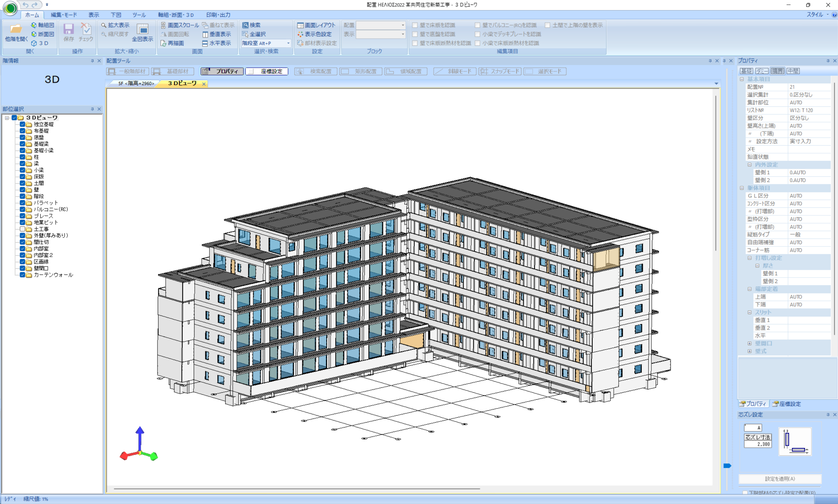Hide the カーテンウォール layer
The width and height of the screenshot is (838, 504).
22,275
